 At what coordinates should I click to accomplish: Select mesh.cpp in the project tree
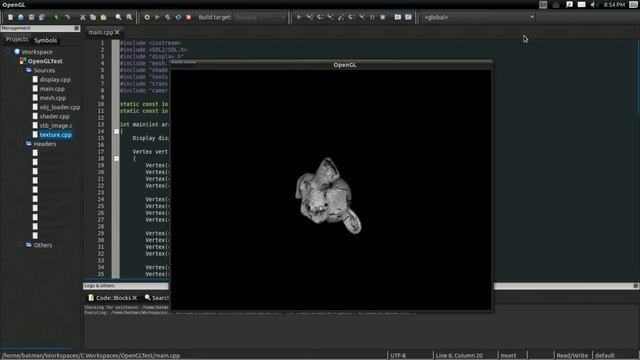click(x=52, y=98)
